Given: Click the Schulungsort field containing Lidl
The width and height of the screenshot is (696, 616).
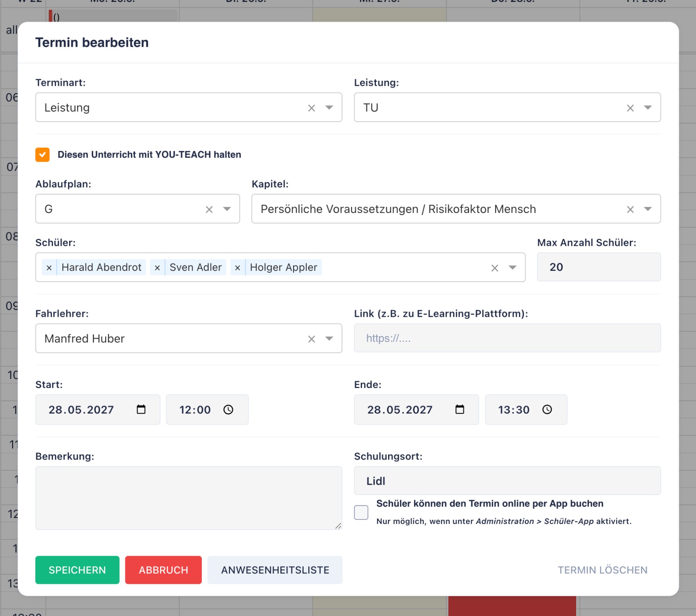Looking at the screenshot, I should point(507,481).
